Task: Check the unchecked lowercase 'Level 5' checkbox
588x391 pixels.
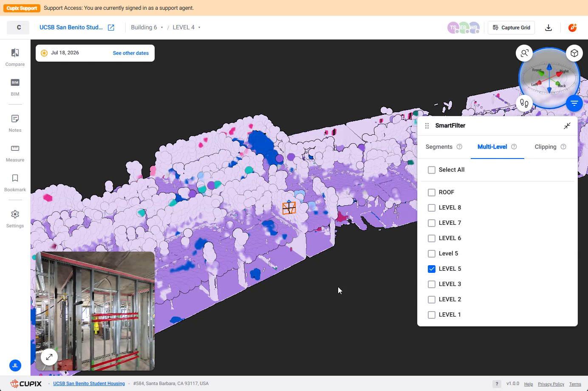Action: click(432, 254)
